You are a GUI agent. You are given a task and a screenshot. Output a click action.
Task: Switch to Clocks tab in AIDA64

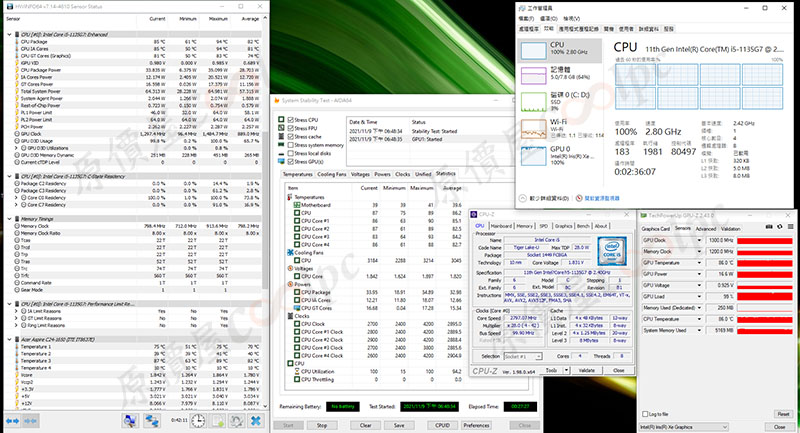[403, 174]
